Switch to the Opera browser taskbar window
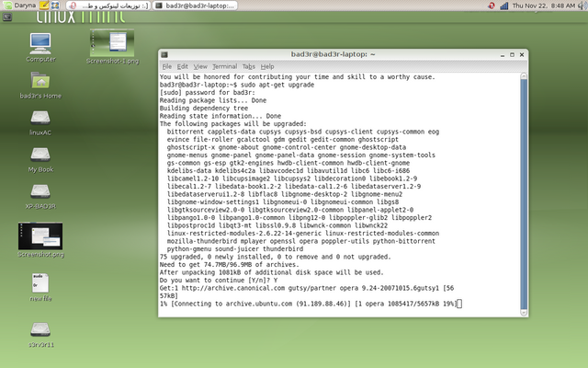Screen dimensions: 588x368 (108, 6)
